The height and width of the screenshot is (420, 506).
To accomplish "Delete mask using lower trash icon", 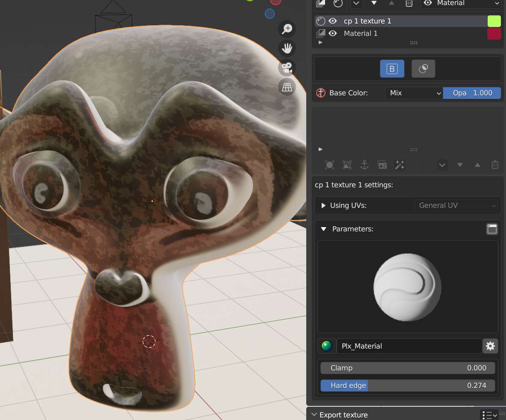I will tap(495, 165).
